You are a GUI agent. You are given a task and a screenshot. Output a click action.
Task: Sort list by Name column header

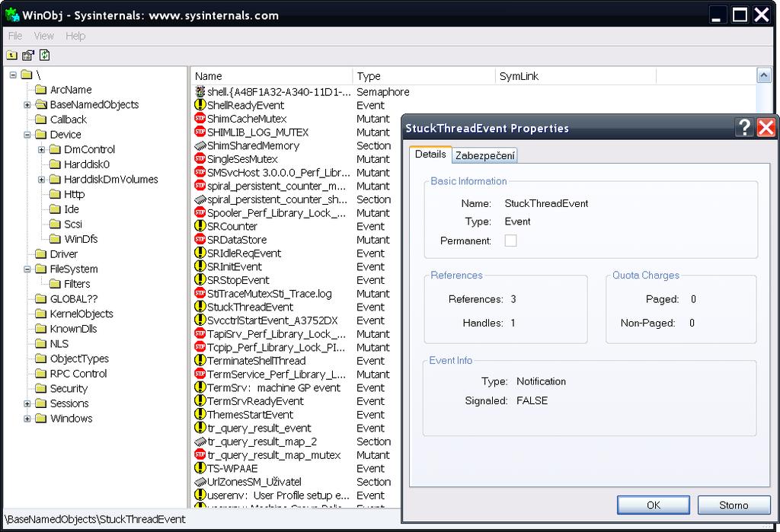pyautogui.click(x=272, y=76)
